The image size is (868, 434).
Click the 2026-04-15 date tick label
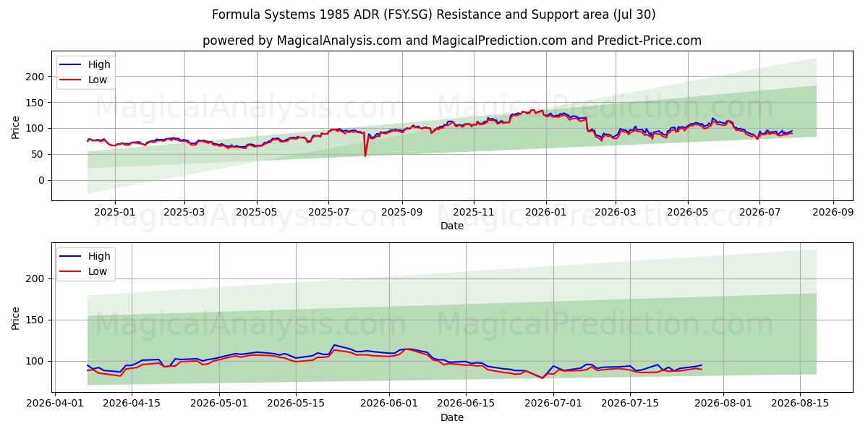[x=132, y=403]
